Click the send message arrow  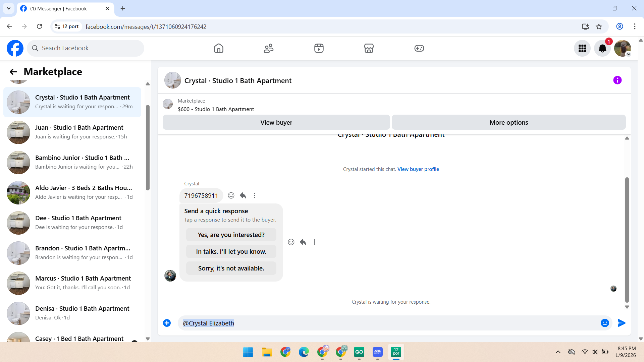pos(621,323)
